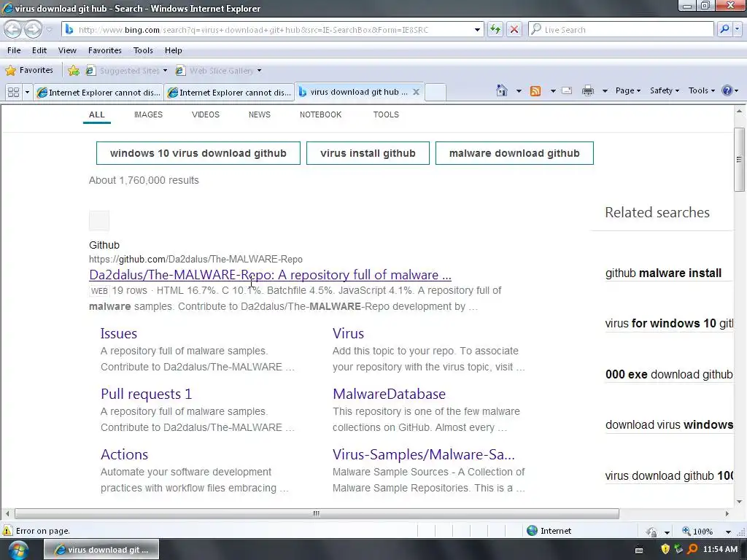
Task: Open the Virus-Samples/Malware-Sa... sublink
Action: [424, 454]
